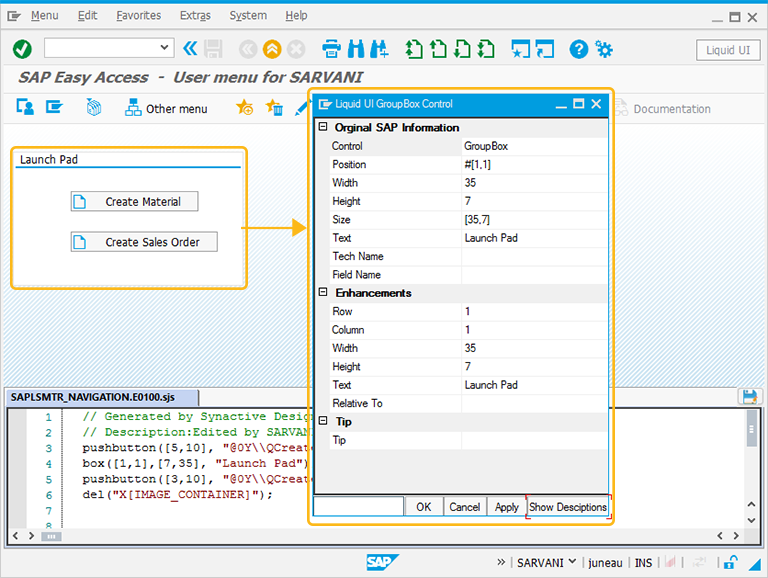Click the Tip value field

pyautogui.click(x=534, y=440)
